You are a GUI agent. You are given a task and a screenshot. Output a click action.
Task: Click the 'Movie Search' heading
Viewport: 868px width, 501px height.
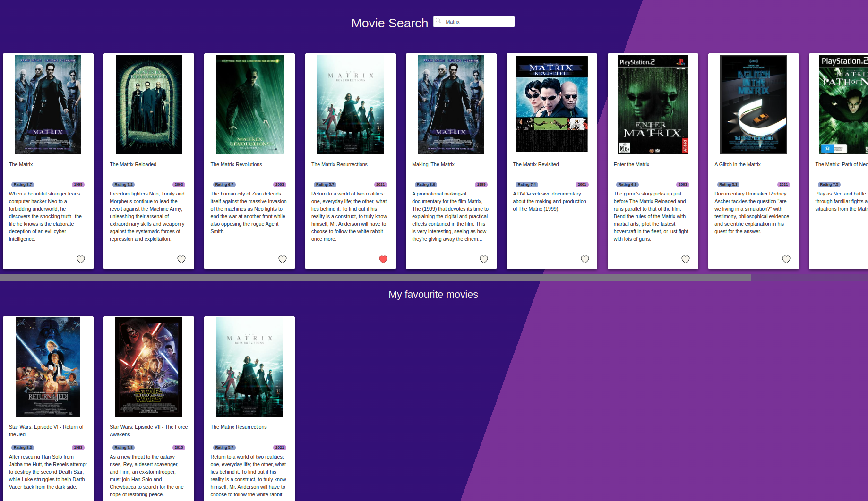pos(390,23)
